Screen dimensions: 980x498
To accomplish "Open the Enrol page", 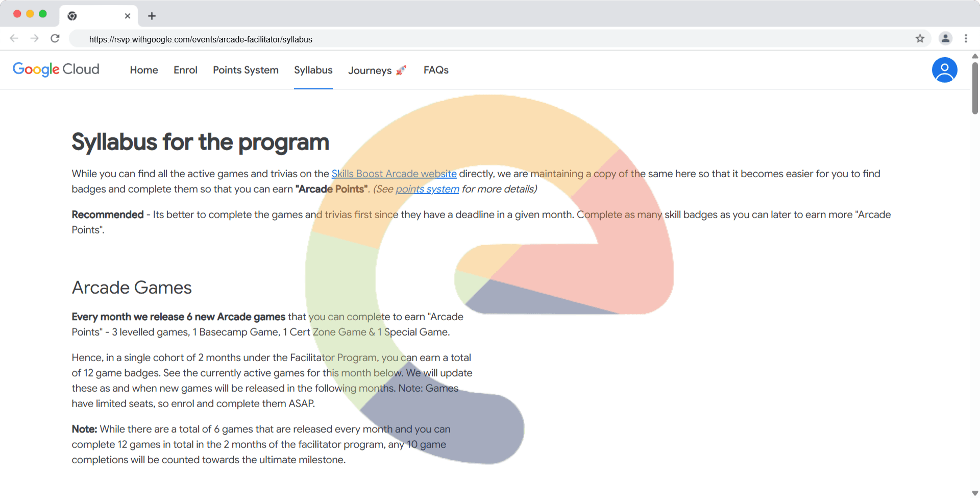I will coord(185,70).
